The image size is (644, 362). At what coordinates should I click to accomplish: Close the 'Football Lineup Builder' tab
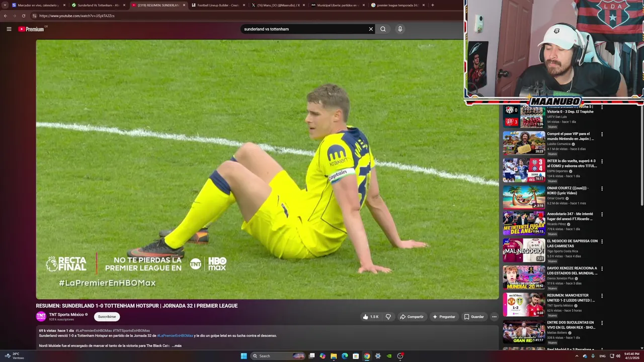244,5
